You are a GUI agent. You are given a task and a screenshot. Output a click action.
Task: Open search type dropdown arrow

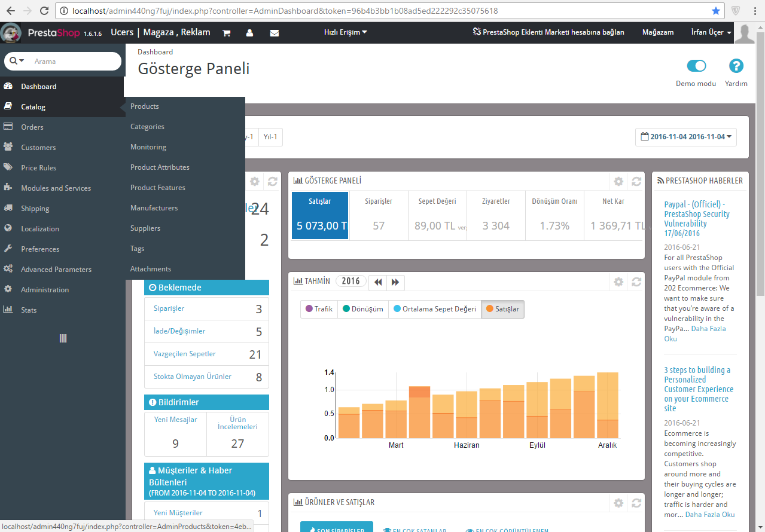[17, 61]
